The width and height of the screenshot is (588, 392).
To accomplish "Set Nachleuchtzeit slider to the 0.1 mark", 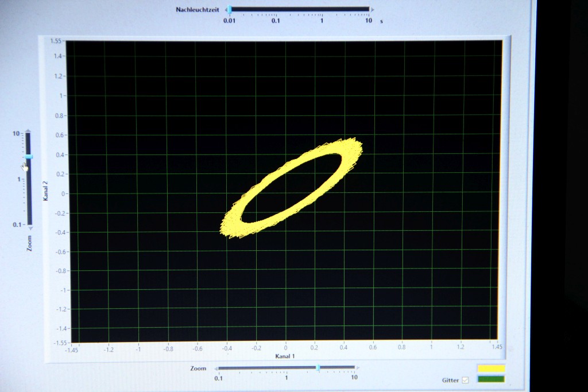I will [276, 9].
